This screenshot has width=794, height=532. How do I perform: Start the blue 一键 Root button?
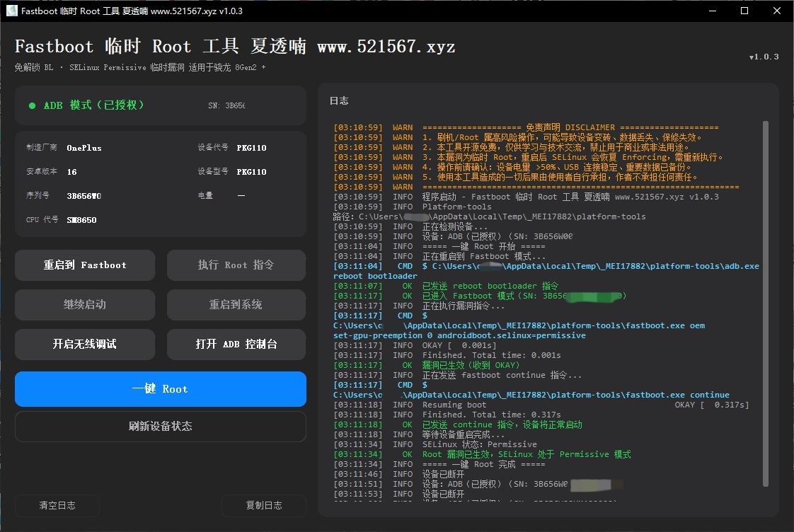pos(161,389)
